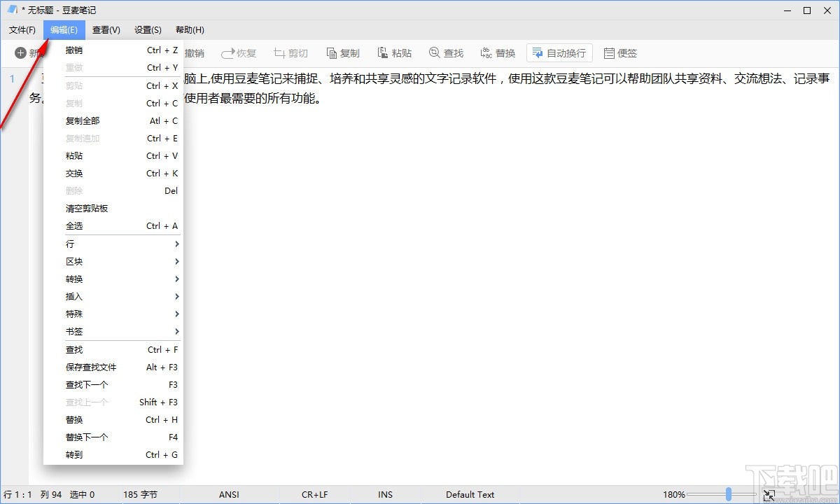This screenshot has width=840, height=504.
Task: Click the ANSI encoding in status bar
Action: pos(229,494)
